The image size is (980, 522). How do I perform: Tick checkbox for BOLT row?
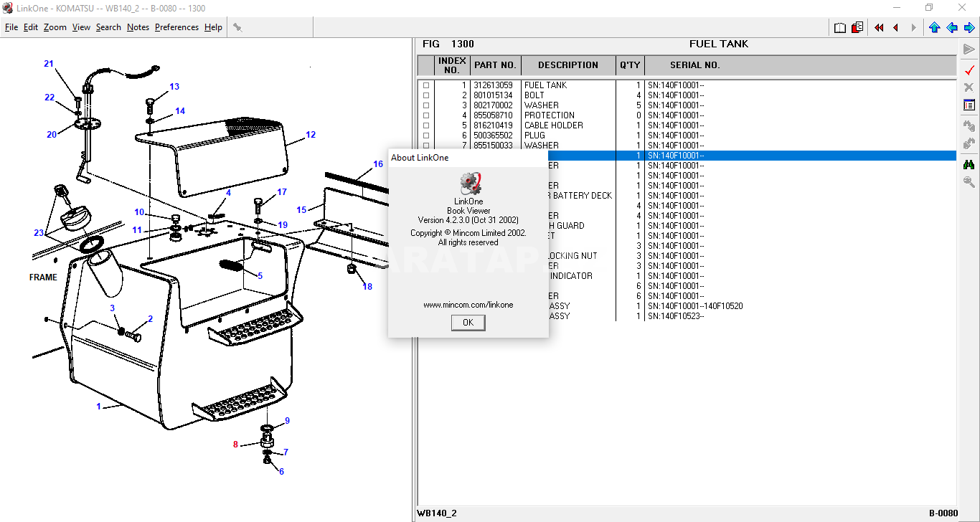coord(426,95)
